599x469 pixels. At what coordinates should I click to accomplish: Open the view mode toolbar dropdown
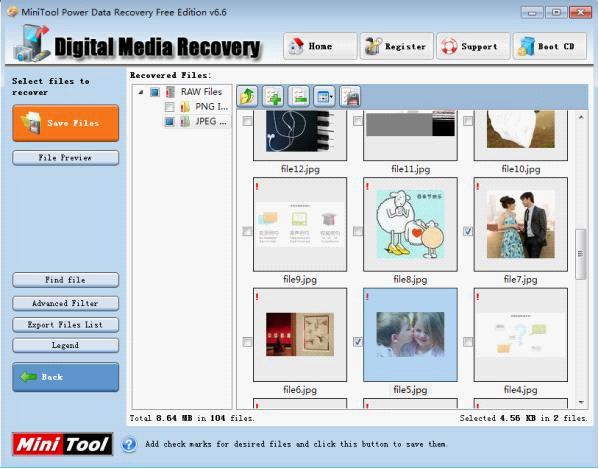tap(324, 96)
